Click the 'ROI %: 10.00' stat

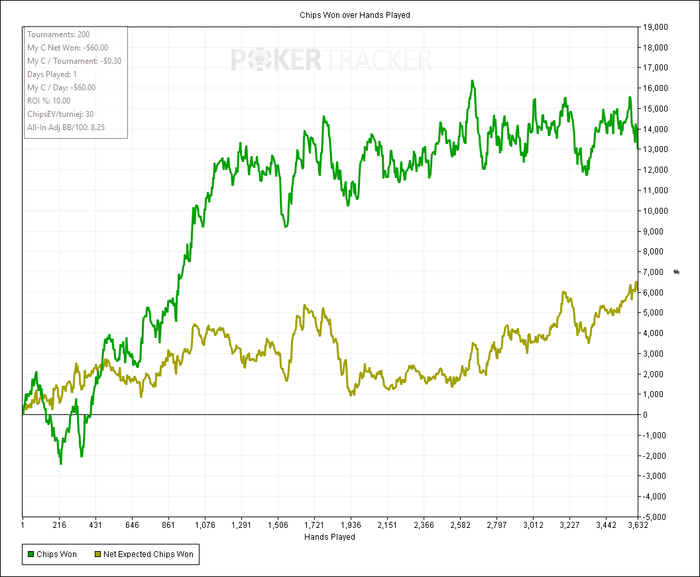coord(49,101)
